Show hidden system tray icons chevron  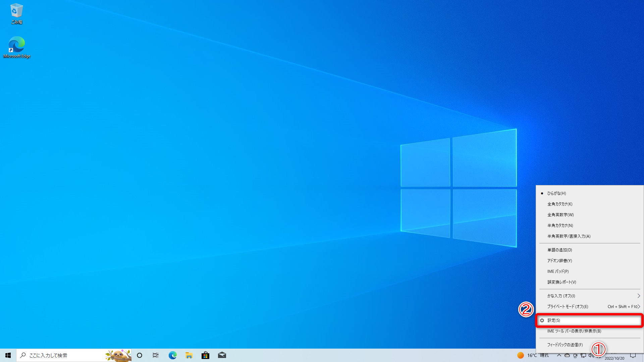coord(559,355)
